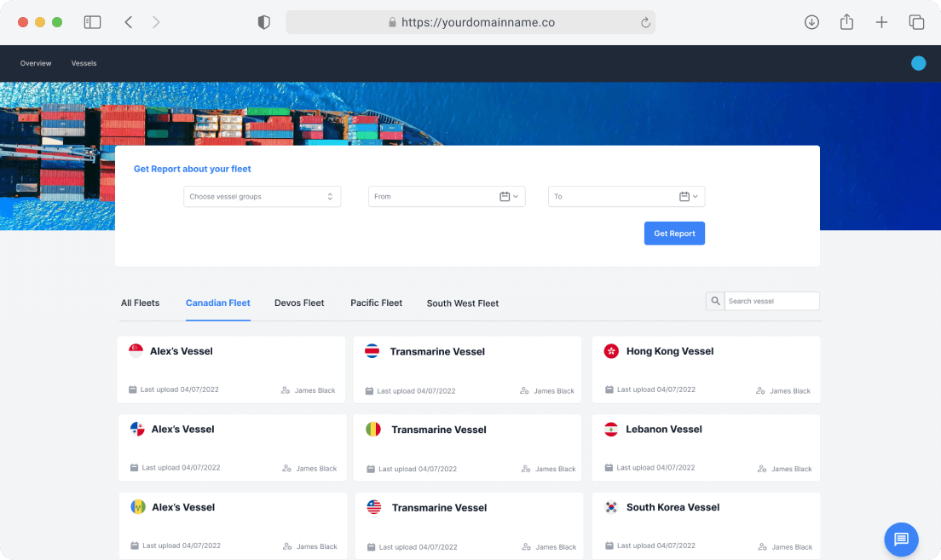Click the South Korea flag icon
This screenshot has width=941, height=560.
(611, 507)
